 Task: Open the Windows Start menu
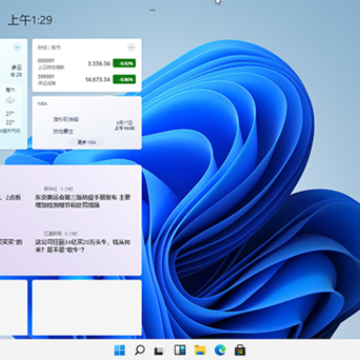pyautogui.click(x=120, y=350)
